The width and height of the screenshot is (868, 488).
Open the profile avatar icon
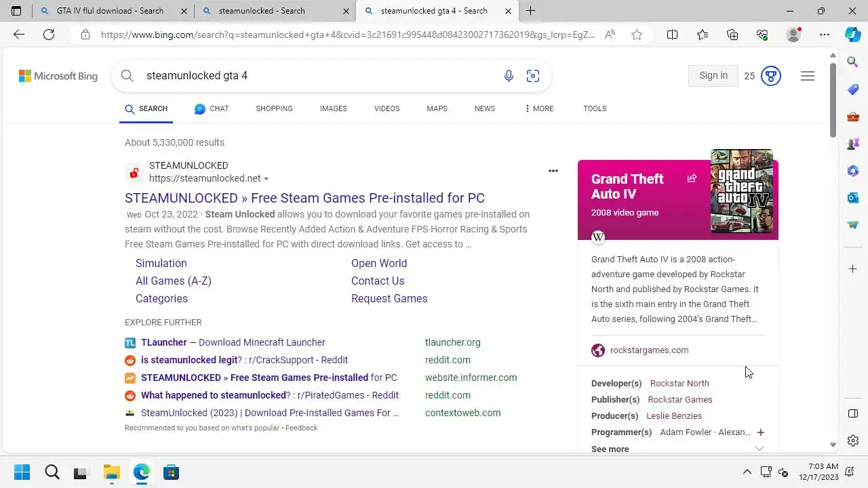click(x=793, y=35)
